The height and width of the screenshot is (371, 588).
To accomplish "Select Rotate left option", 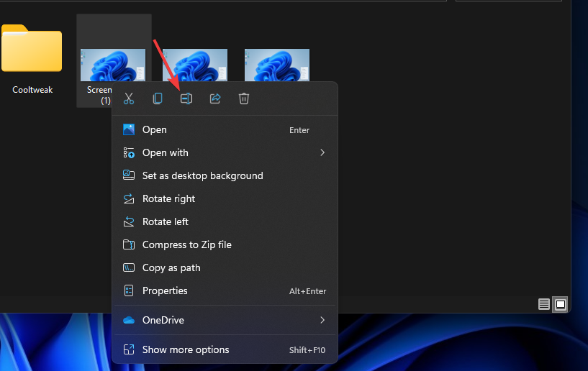I will [x=166, y=221].
